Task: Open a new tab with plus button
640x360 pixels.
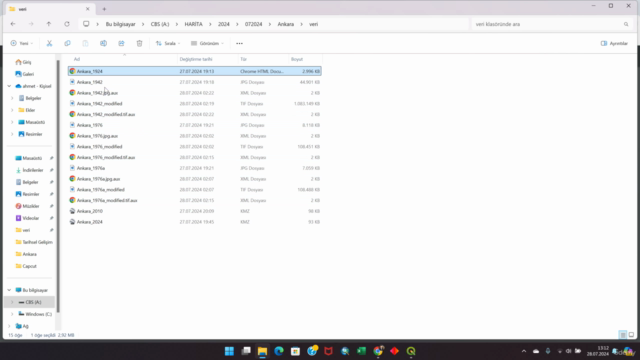Action: (x=104, y=9)
